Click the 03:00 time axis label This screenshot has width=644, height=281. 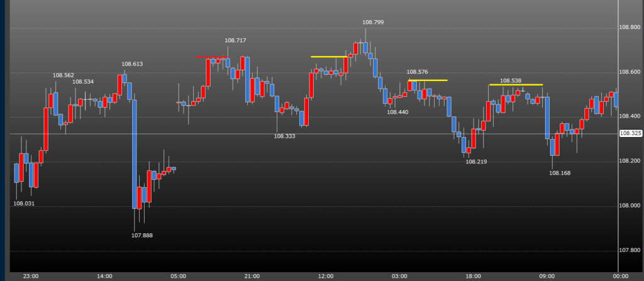point(399,276)
